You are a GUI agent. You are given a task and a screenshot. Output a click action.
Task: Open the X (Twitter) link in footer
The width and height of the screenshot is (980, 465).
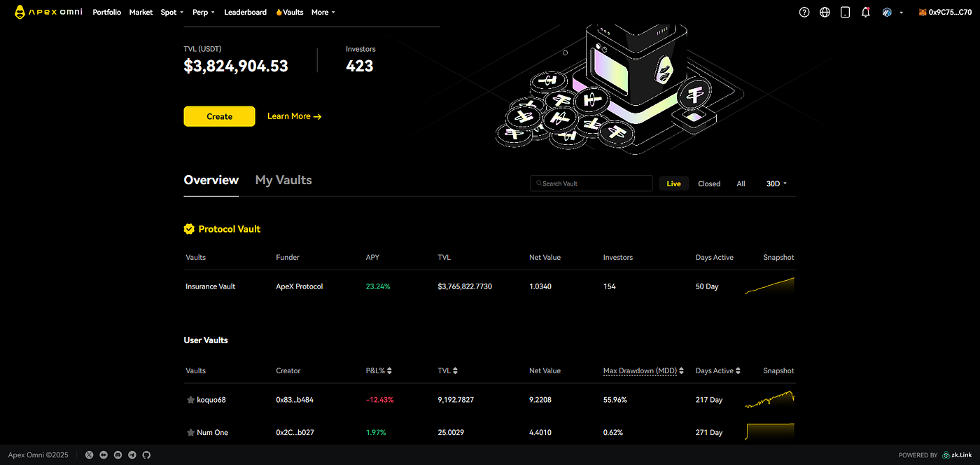pos(89,454)
